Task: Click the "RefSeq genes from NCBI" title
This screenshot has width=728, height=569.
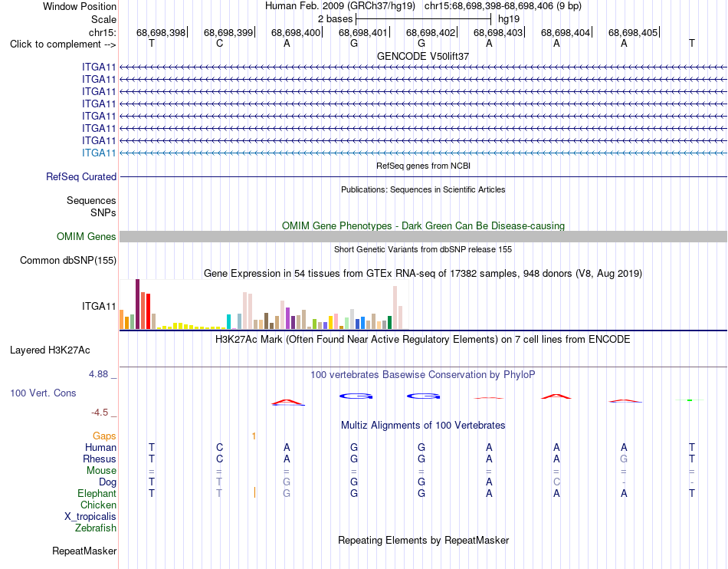Action: (x=423, y=166)
